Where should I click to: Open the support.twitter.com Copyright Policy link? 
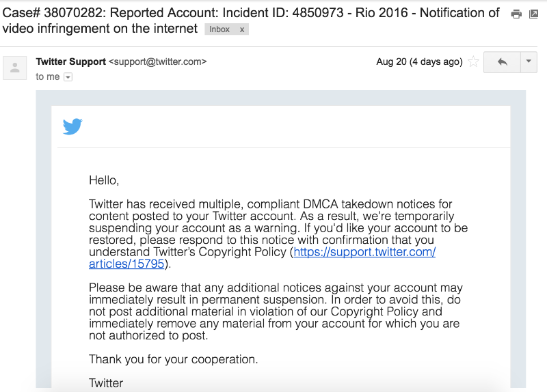pos(364,251)
